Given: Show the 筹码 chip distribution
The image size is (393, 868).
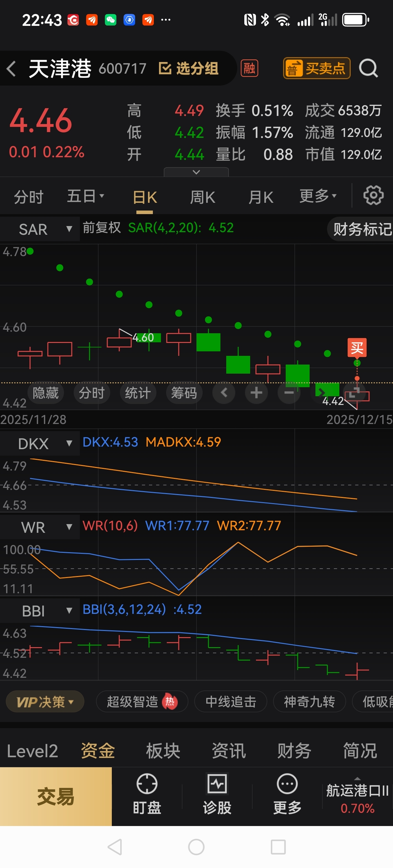Looking at the screenshot, I should click(184, 393).
